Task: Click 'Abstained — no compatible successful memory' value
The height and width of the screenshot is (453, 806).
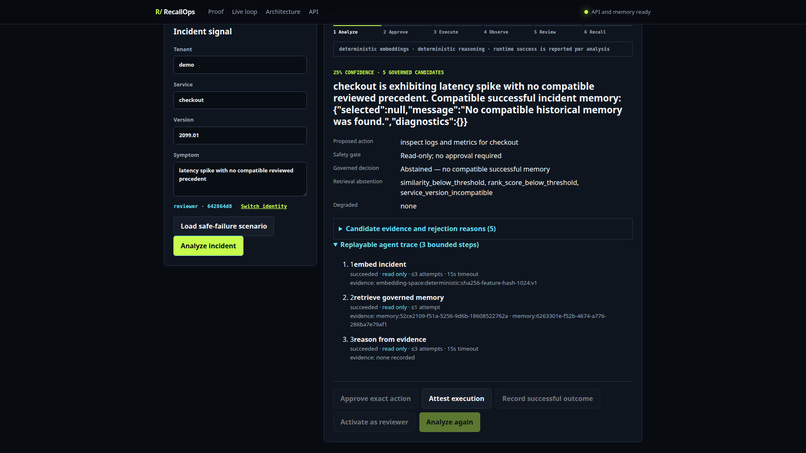Action: tap(475, 169)
